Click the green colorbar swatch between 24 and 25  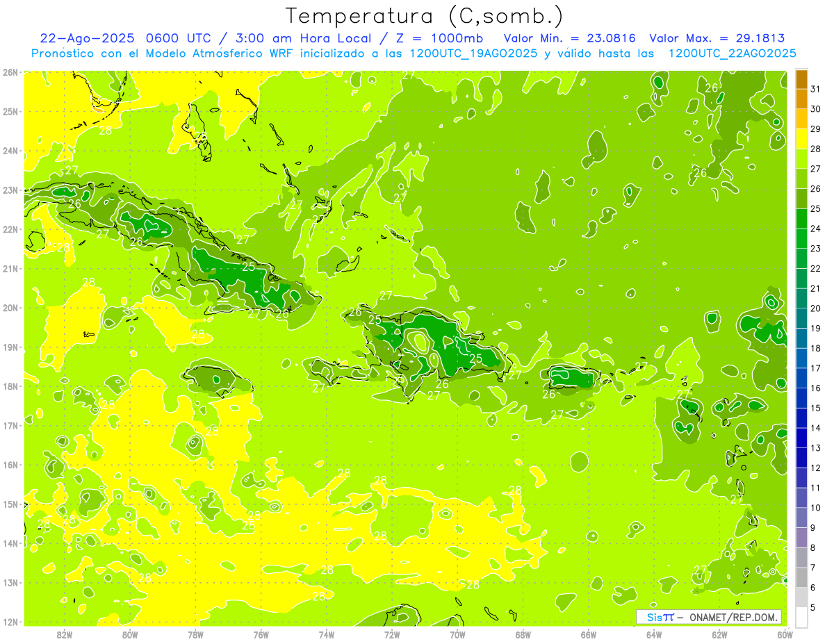click(801, 218)
